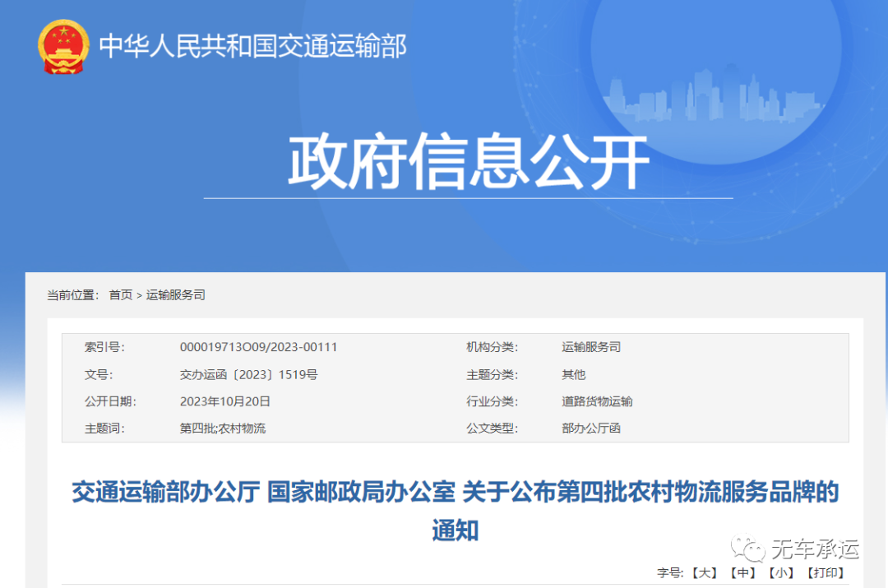This screenshot has width=888, height=588.
Task: Open 中华人民共和国交通运输部 site title
Action: click(252, 46)
